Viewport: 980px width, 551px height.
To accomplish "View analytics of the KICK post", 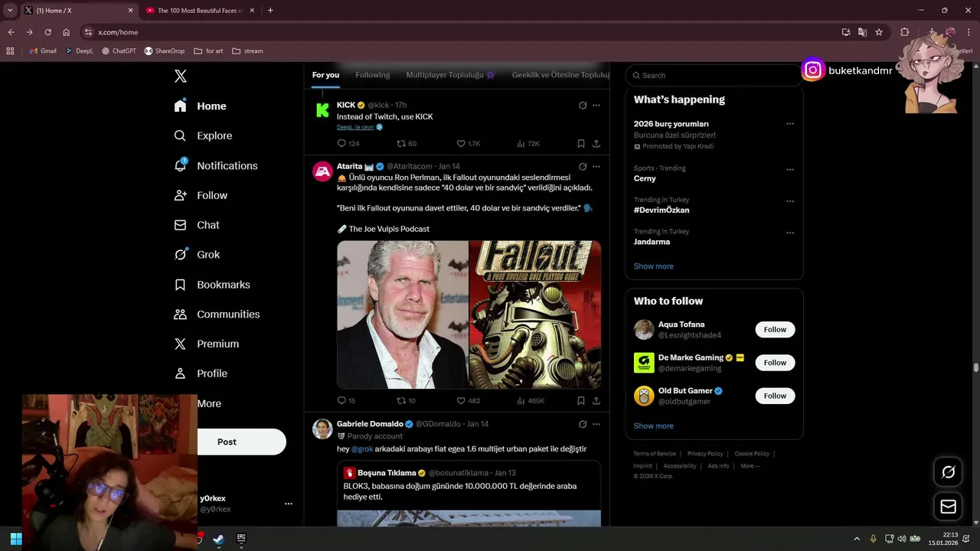I will pyautogui.click(x=521, y=144).
